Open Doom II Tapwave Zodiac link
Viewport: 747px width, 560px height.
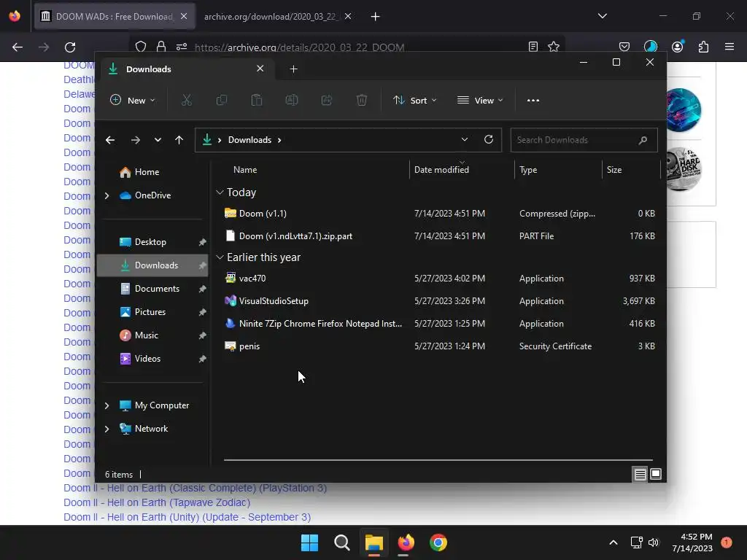157,502
